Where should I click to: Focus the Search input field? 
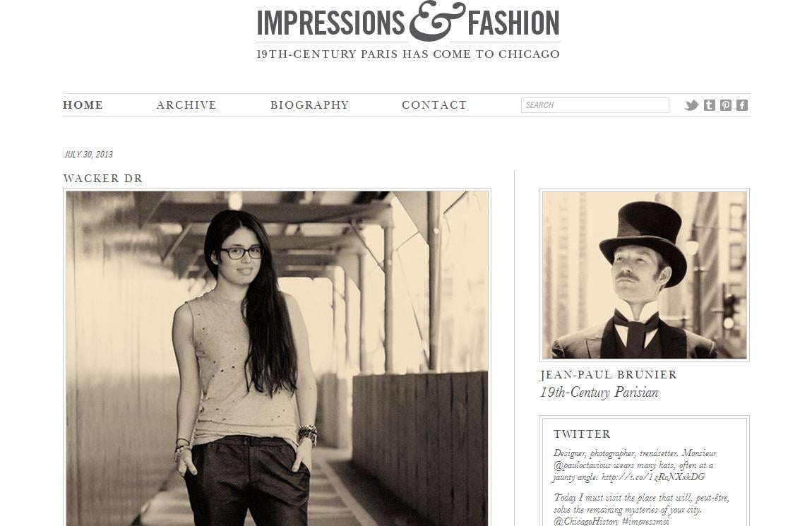tap(595, 105)
